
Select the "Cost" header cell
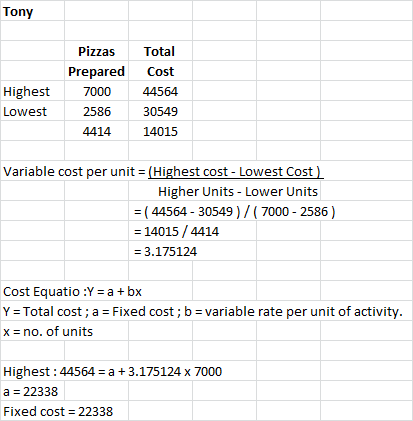tap(160, 71)
